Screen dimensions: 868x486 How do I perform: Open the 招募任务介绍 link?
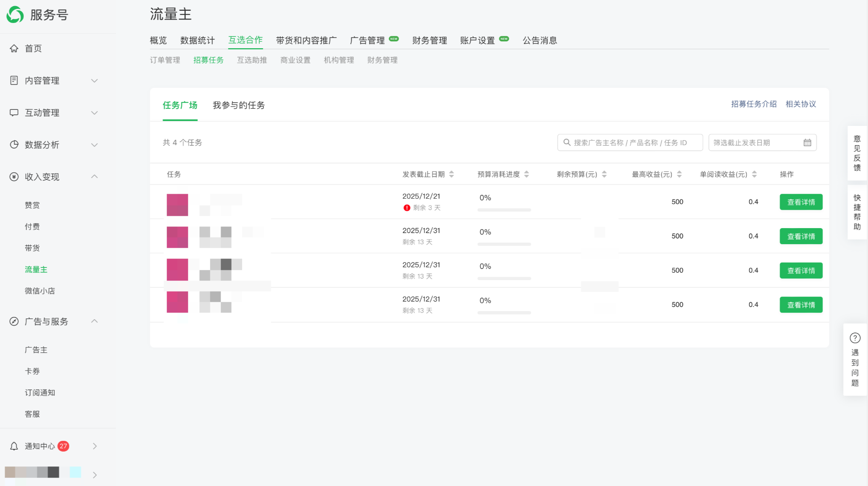tap(753, 104)
